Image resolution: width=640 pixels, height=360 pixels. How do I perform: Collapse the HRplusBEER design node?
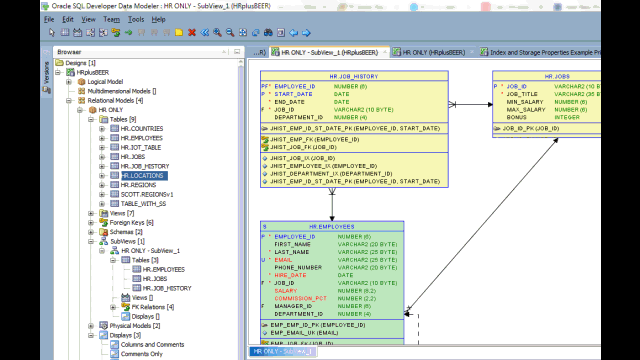58,72
